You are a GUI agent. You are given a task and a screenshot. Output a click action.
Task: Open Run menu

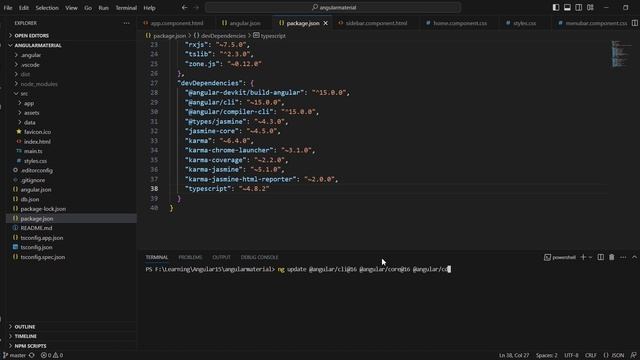[103, 8]
